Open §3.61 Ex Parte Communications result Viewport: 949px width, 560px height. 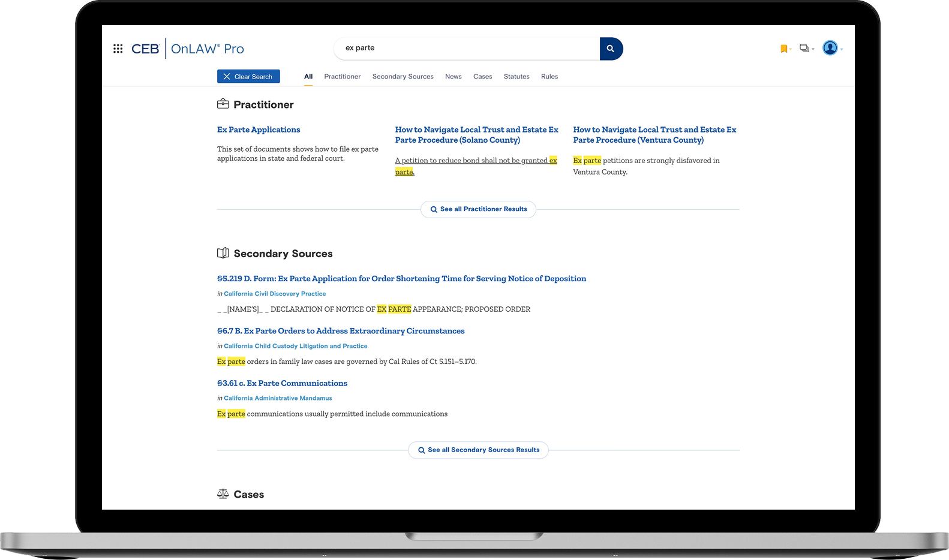click(282, 383)
